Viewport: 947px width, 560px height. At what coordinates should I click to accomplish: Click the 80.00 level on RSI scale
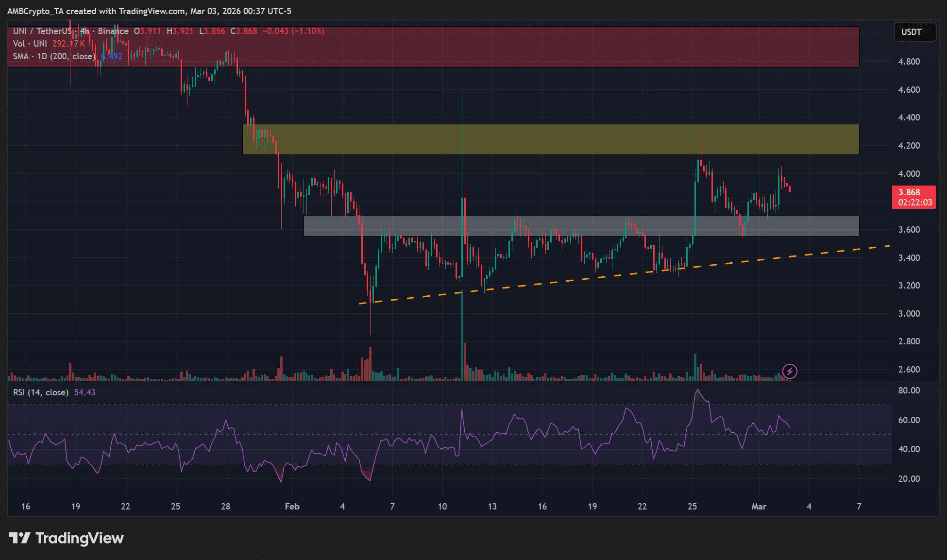tap(909, 390)
